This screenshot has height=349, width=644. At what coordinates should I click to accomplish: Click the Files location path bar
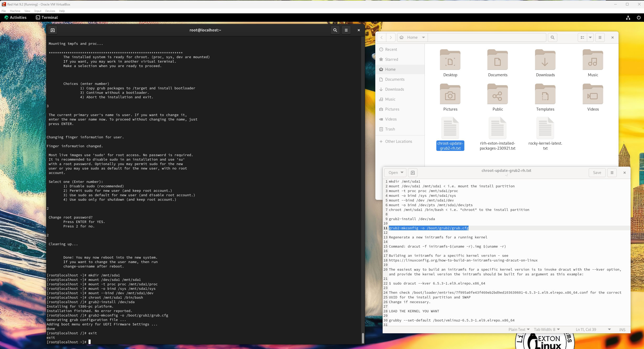487,37
